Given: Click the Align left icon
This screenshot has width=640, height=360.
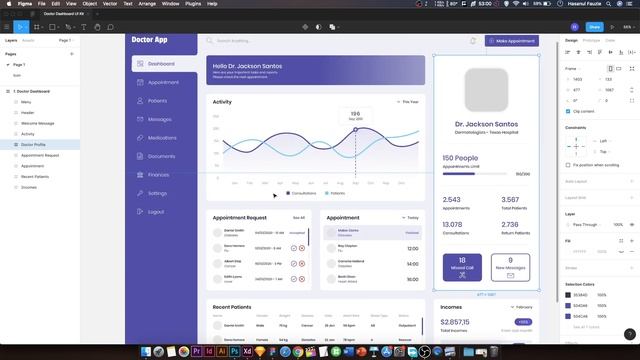Looking at the screenshot, I should (x=567, y=52).
